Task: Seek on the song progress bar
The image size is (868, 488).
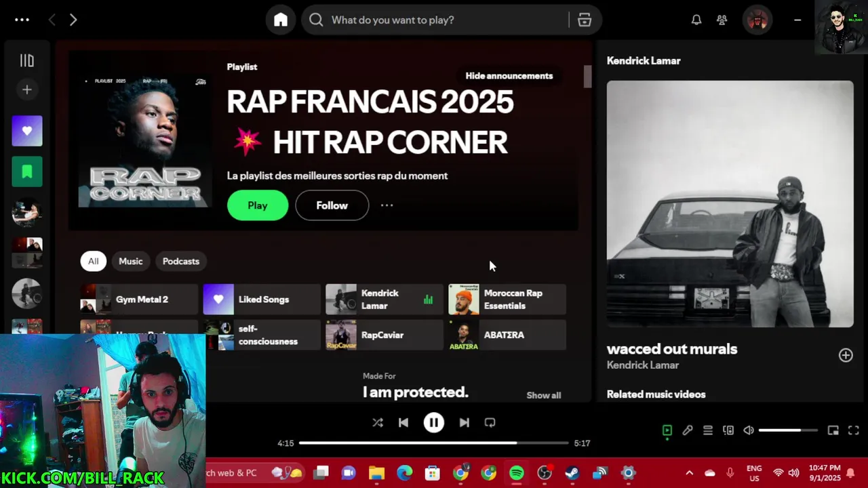Action: pyautogui.click(x=434, y=443)
